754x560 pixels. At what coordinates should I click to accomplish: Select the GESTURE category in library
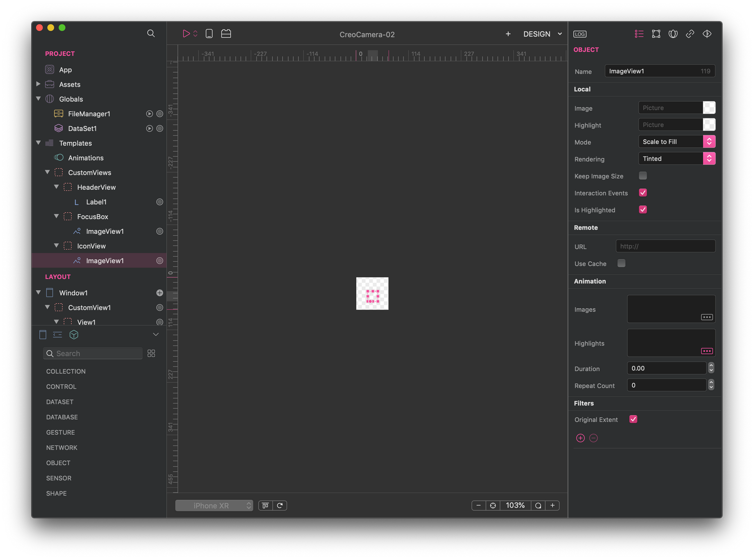tap(60, 432)
